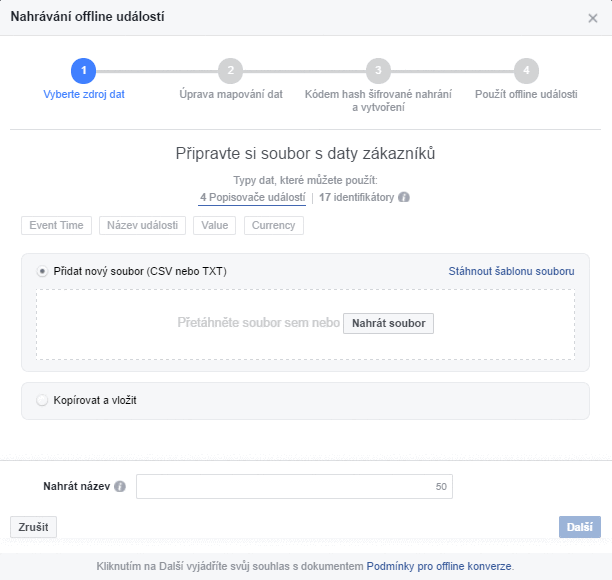
Task: Click step 3 circle in the wizard
Action: point(378,70)
